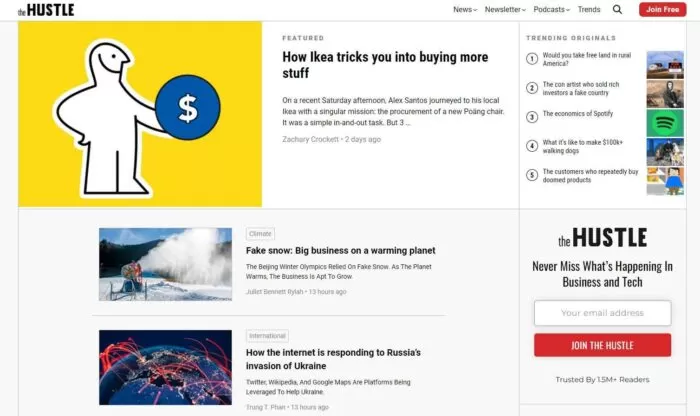Expand the News dropdown menu
The height and width of the screenshot is (416, 700).
click(x=465, y=9)
